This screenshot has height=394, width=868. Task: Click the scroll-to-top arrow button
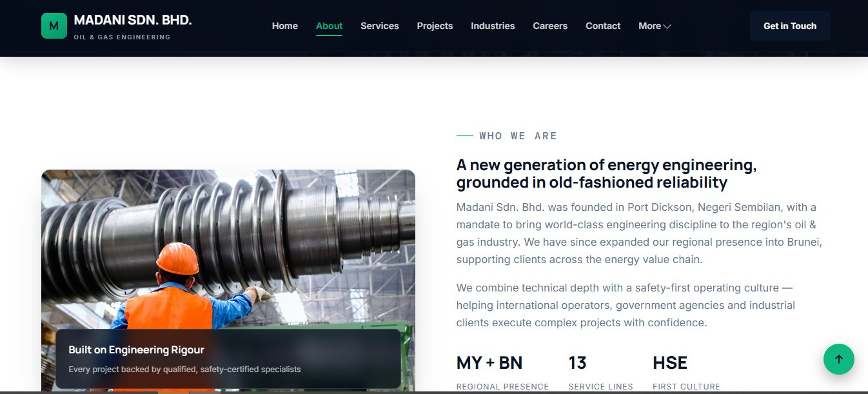(x=838, y=359)
